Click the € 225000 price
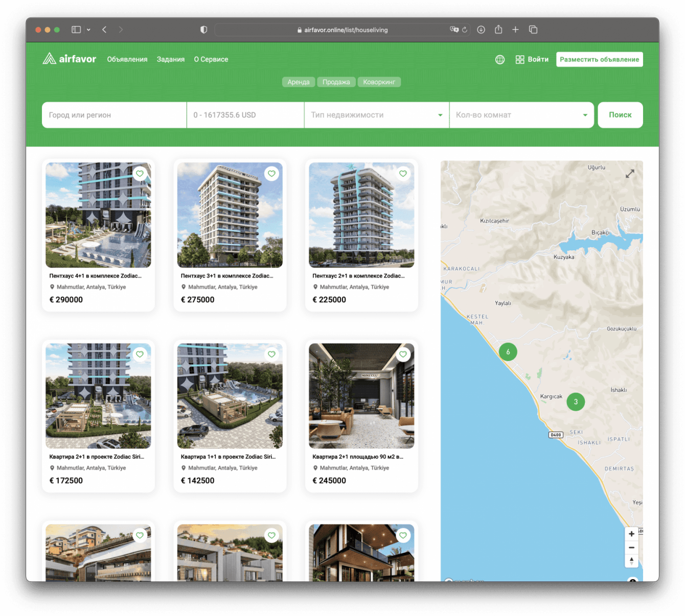Image resolution: width=685 pixels, height=616 pixels. 329,300
